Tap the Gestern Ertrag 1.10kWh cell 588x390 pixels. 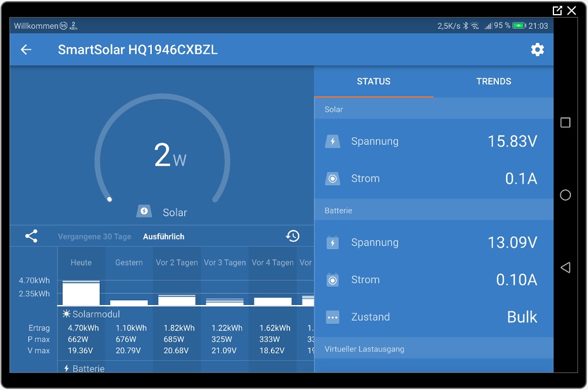[x=131, y=328]
